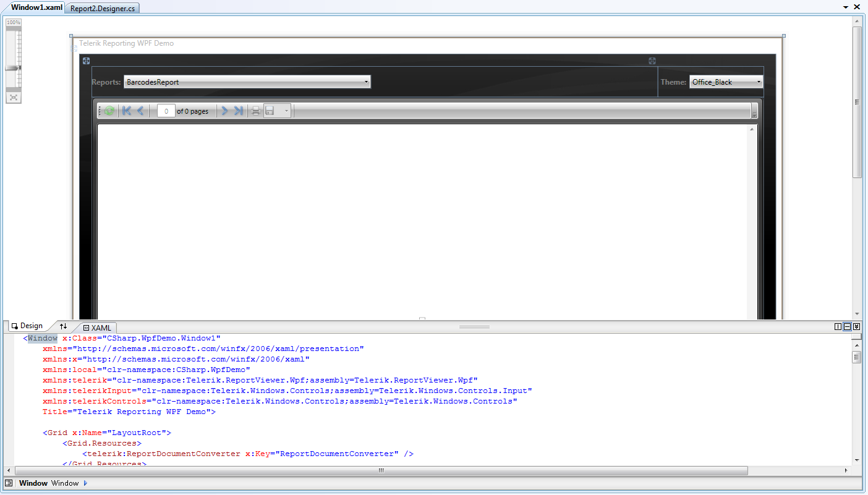Viewport: 868px width, 495px height.
Task: Click the left grid adorner icon above Reports
Action: point(87,61)
